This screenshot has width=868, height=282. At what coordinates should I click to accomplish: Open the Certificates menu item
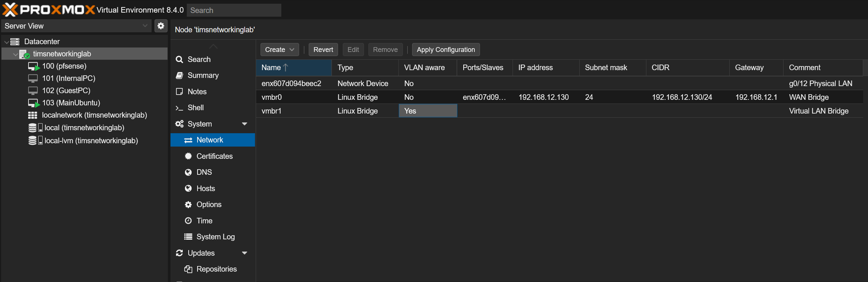[213, 156]
